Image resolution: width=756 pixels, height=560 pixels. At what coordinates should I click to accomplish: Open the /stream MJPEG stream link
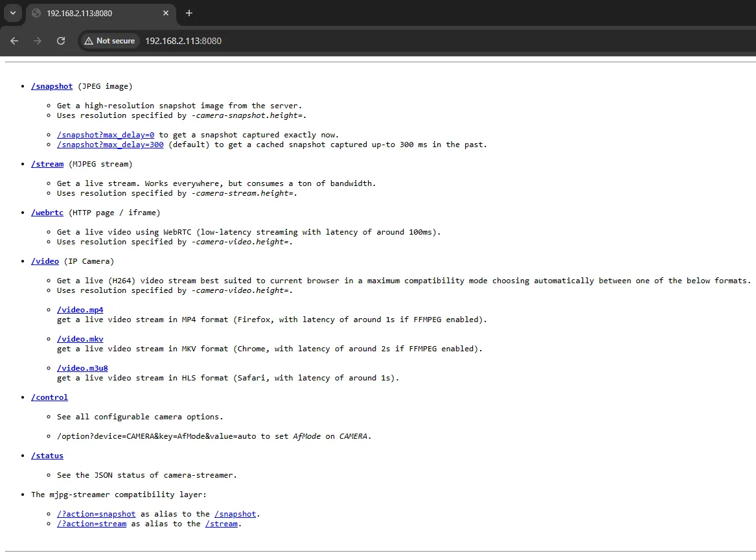coord(47,164)
